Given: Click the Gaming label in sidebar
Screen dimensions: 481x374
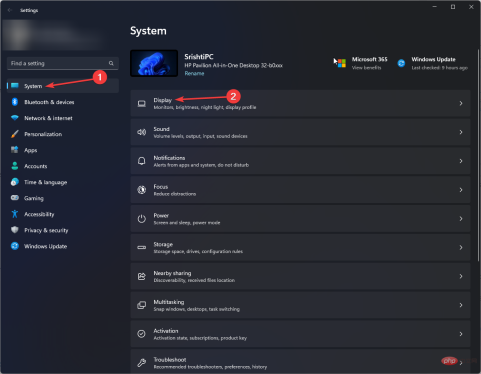Looking at the screenshot, I should coord(34,198).
